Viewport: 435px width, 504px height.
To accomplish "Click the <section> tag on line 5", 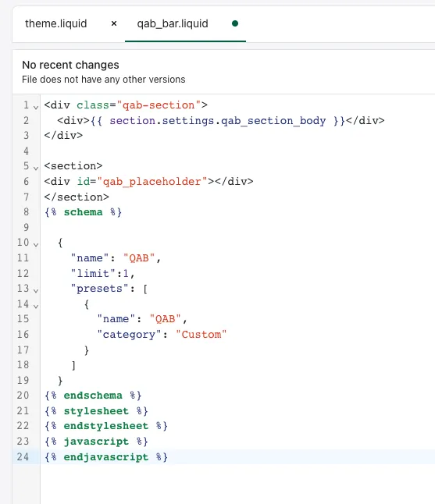I will pos(73,166).
